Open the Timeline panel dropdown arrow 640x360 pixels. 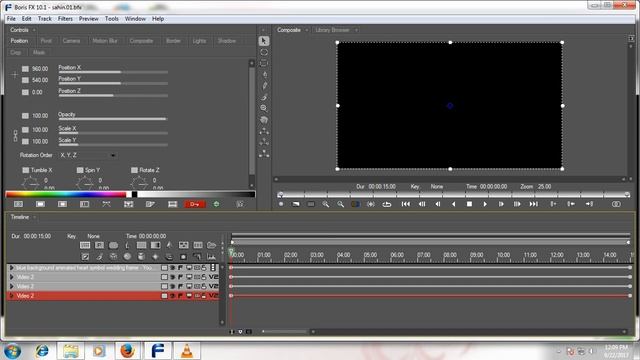(35, 217)
